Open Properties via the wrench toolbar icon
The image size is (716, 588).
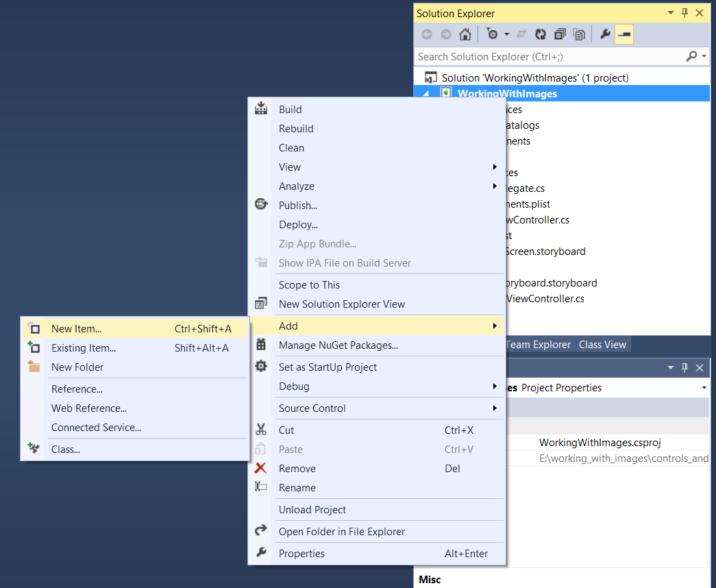tap(605, 34)
